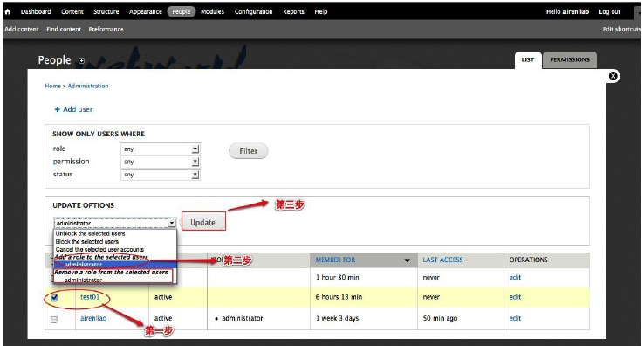Switch to the PERMISSIONS tab

(x=570, y=60)
